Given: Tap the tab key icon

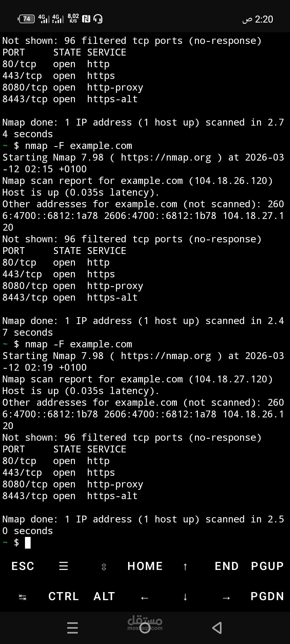Looking at the screenshot, I should click(x=23, y=597).
